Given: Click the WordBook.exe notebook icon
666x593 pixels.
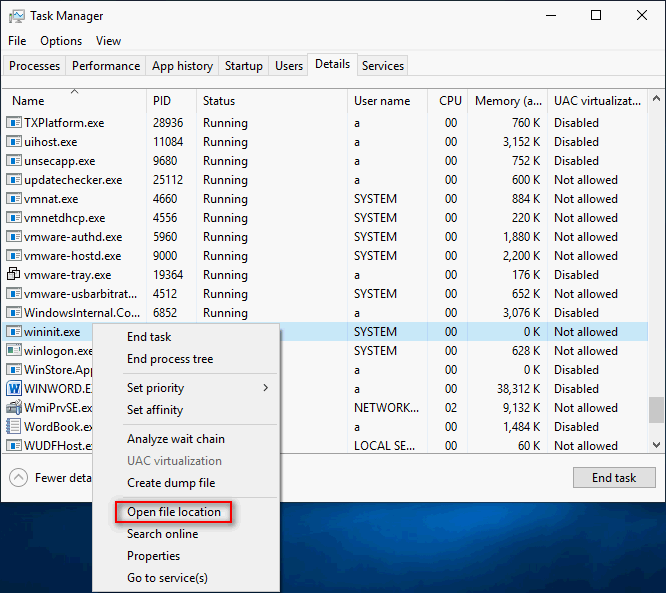Looking at the screenshot, I should point(14,426).
